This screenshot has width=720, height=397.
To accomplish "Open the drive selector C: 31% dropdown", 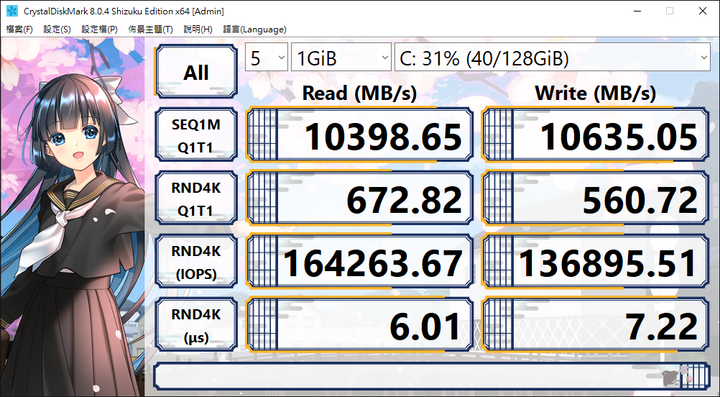I will pyautogui.click(x=552, y=57).
